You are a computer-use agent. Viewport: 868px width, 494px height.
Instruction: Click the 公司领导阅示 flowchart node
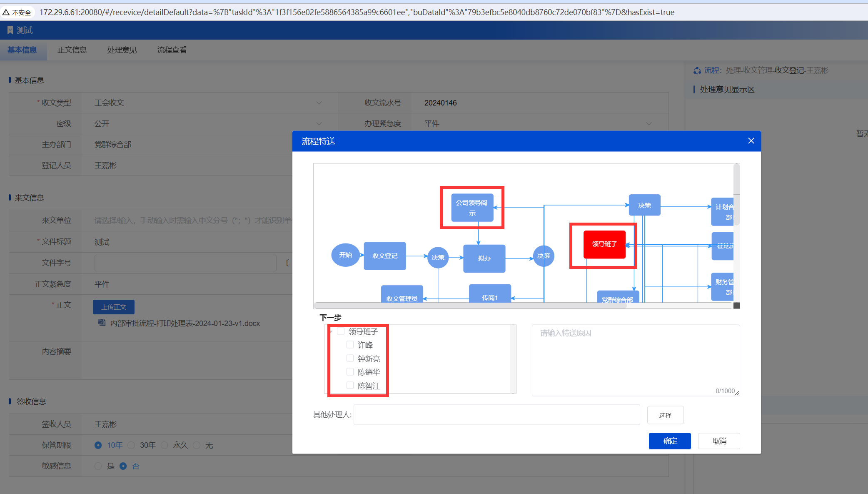(x=472, y=208)
